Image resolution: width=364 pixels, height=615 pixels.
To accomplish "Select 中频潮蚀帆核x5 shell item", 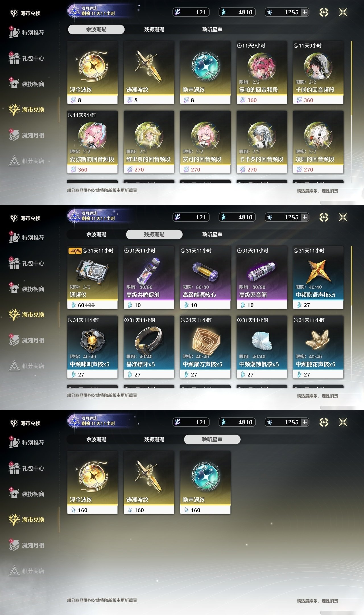I will pos(262,347).
